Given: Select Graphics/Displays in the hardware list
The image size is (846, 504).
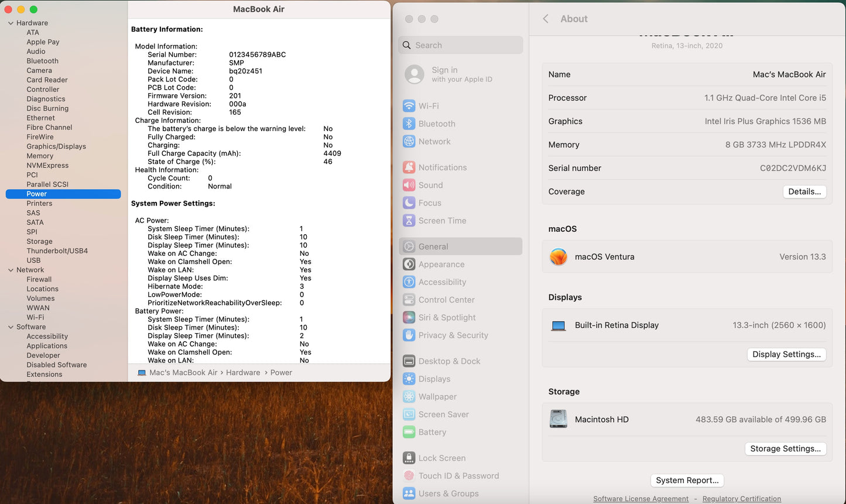Looking at the screenshot, I should click(x=56, y=146).
